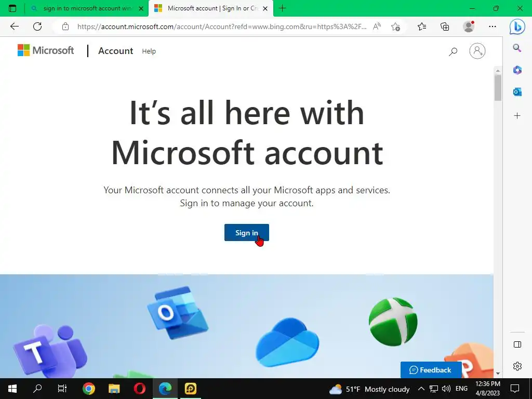Open the browser profile icon
The height and width of the screenshot is (399, 532).
469,26
